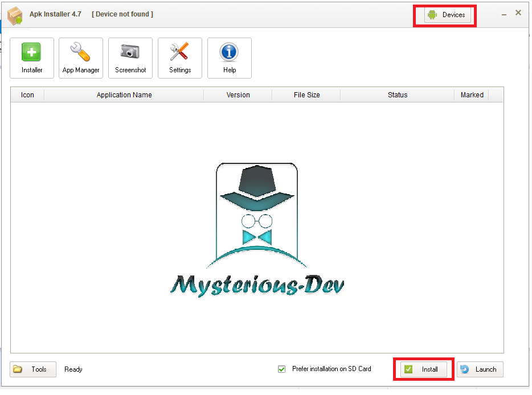Open the Installer tool with green plus icon
This screenshot has height=395, width=532.
pyautogui.click(x=32, y=58)
